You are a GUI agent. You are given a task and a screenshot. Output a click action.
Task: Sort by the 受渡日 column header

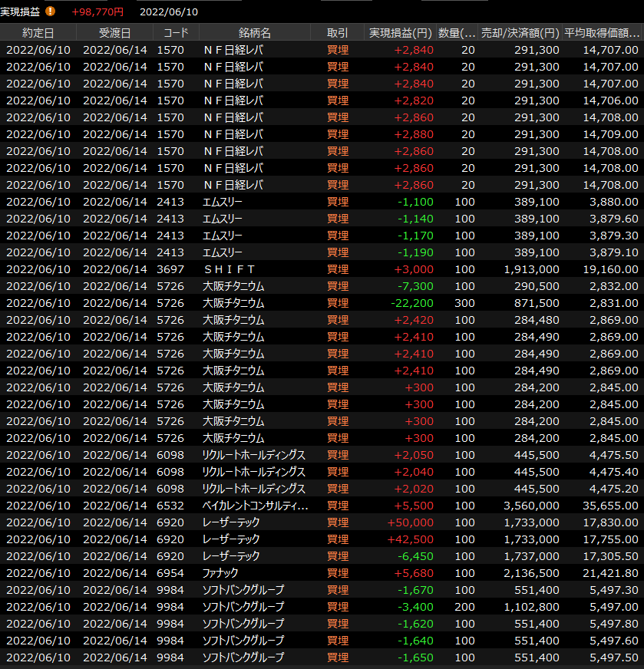[114, 33]
